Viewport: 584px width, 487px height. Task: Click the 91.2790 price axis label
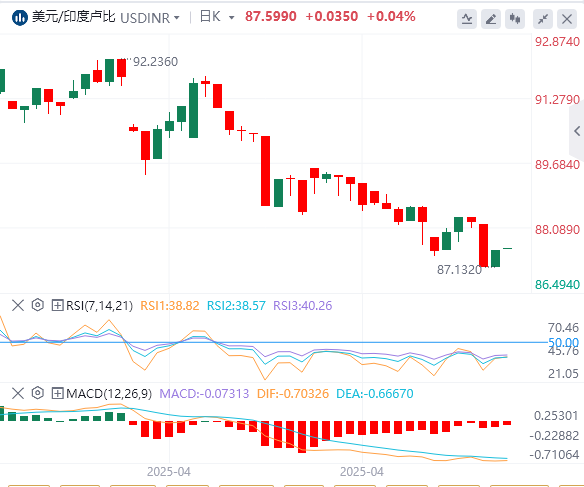(x=558, y=100)
